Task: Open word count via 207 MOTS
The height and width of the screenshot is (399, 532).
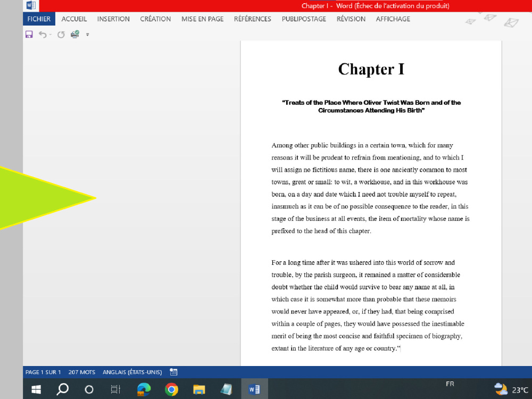Action: [x=82, y=372]
